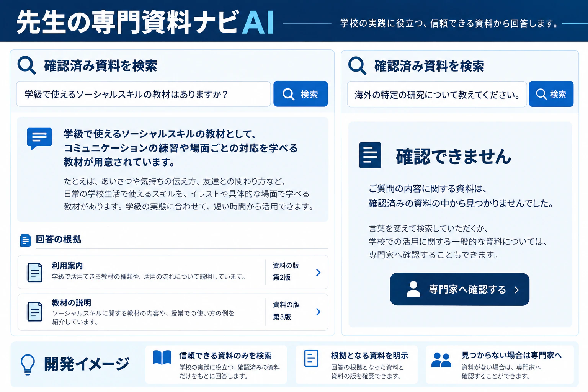Click the document icon in the 教材の説明 row
Image resolution: width=588 pixels, height=392 pixels.
[x=35, y=311]
